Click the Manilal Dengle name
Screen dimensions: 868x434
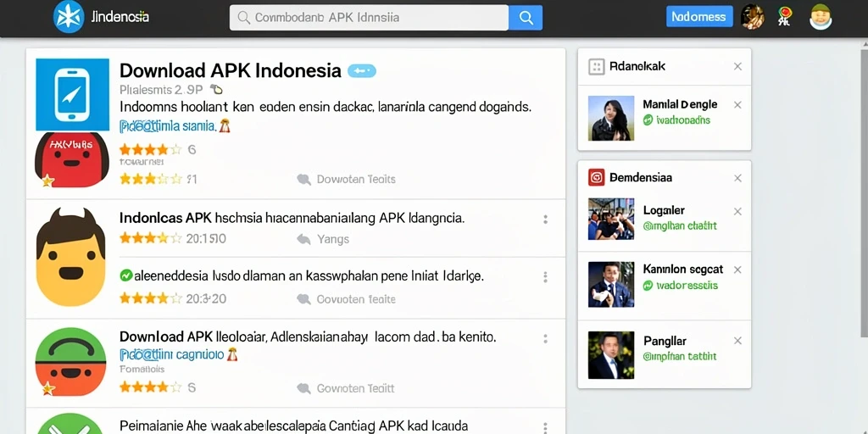(x=680, y=104)
